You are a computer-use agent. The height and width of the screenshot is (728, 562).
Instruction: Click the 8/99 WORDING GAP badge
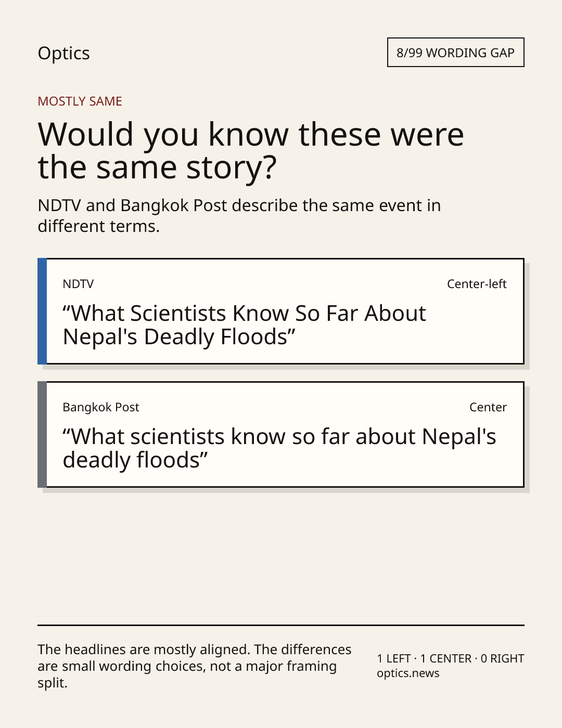455,53
